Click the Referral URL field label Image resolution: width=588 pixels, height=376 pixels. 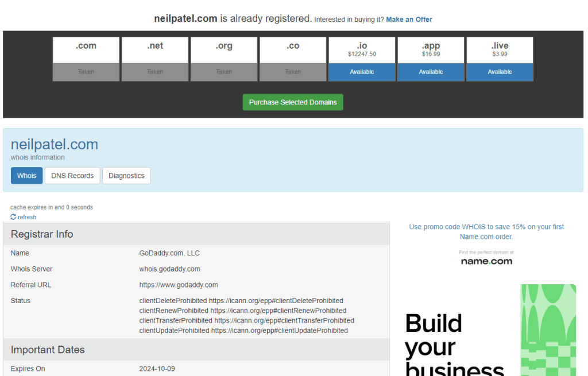pos(31,285)
